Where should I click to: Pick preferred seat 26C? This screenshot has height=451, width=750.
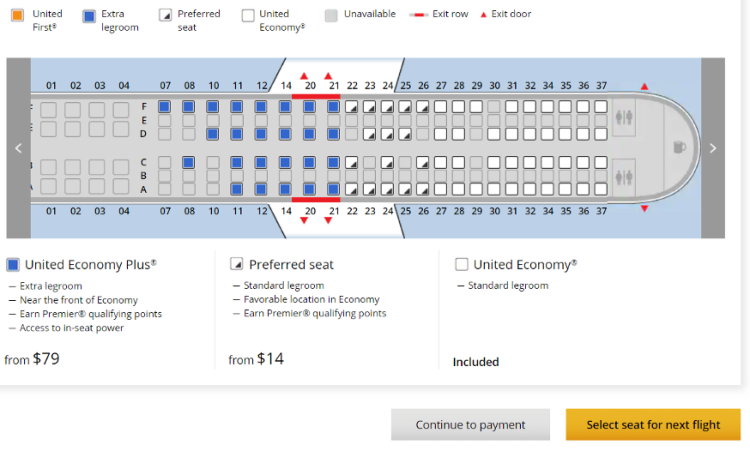click(422, 163)
